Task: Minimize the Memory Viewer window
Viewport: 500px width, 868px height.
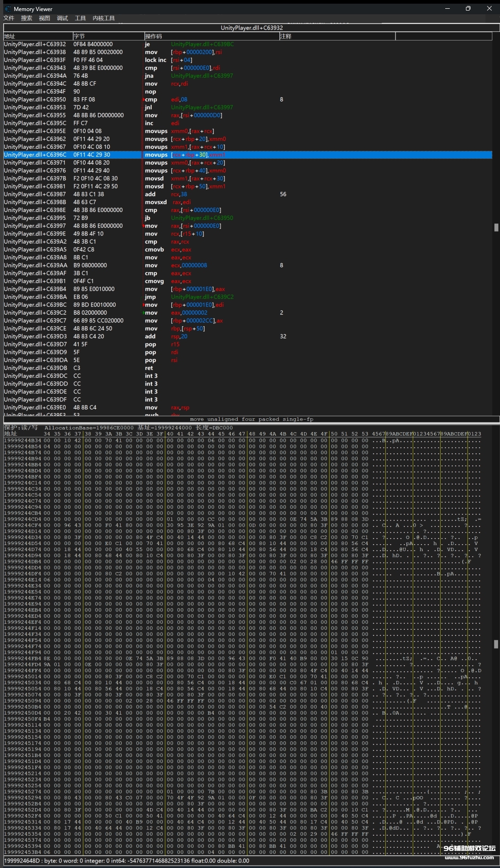Action: pos(448,8)
